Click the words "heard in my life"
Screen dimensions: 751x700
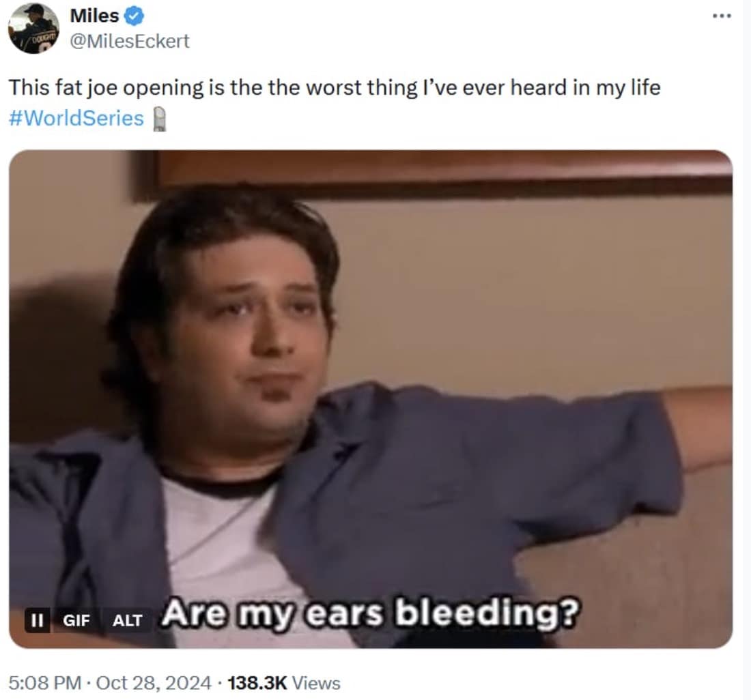[585, 87]
